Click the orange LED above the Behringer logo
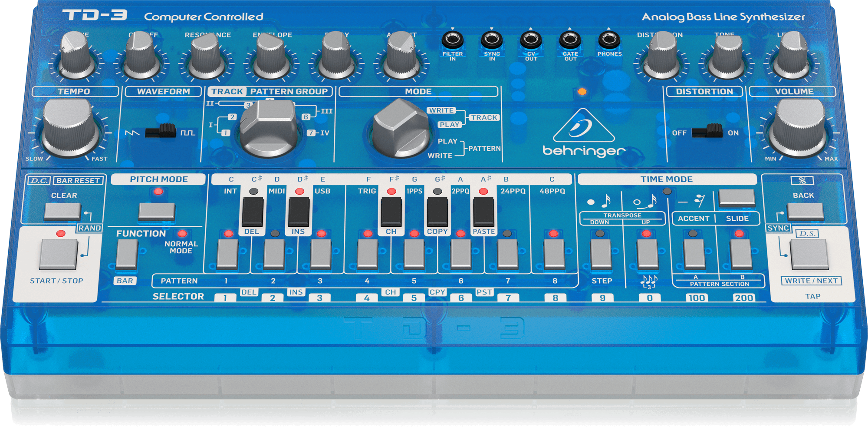868x427 pixels. coord(582,92)
